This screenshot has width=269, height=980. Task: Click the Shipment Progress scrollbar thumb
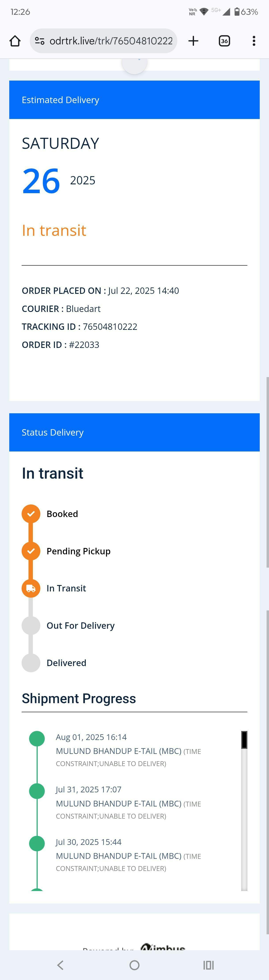tap(244, 740)
